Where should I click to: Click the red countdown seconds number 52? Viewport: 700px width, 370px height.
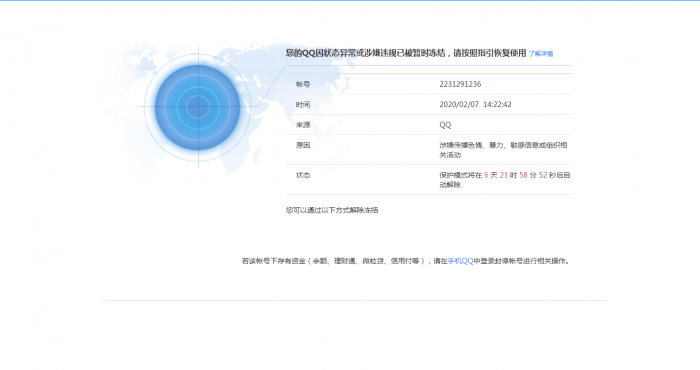tap(543, 175)
